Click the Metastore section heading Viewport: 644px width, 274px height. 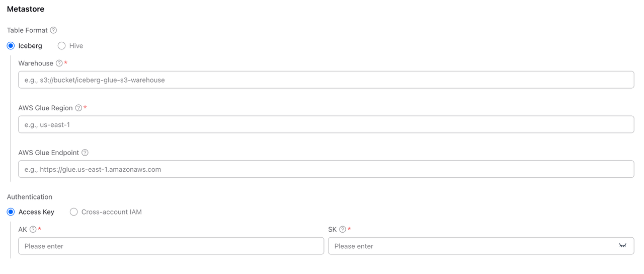(26, 9)
